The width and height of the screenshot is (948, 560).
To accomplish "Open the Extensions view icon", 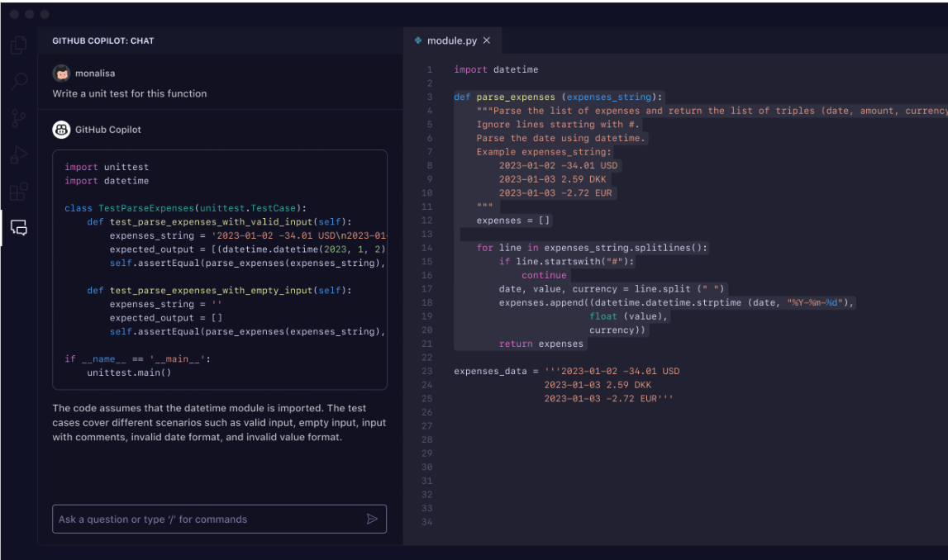I will [x=18, y=192].
